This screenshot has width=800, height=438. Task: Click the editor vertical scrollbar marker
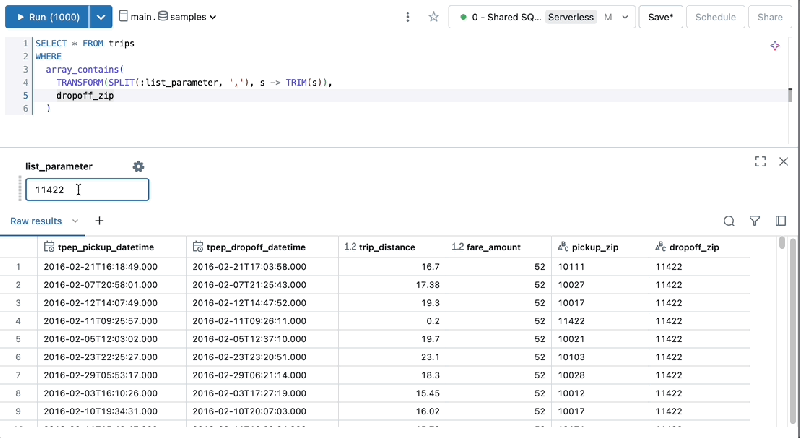(790, 95)
